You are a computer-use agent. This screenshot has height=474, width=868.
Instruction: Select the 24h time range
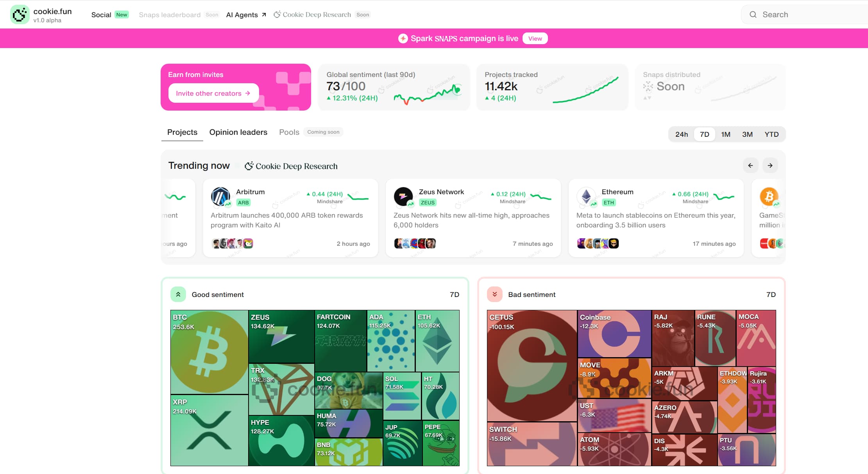[682, 134]
